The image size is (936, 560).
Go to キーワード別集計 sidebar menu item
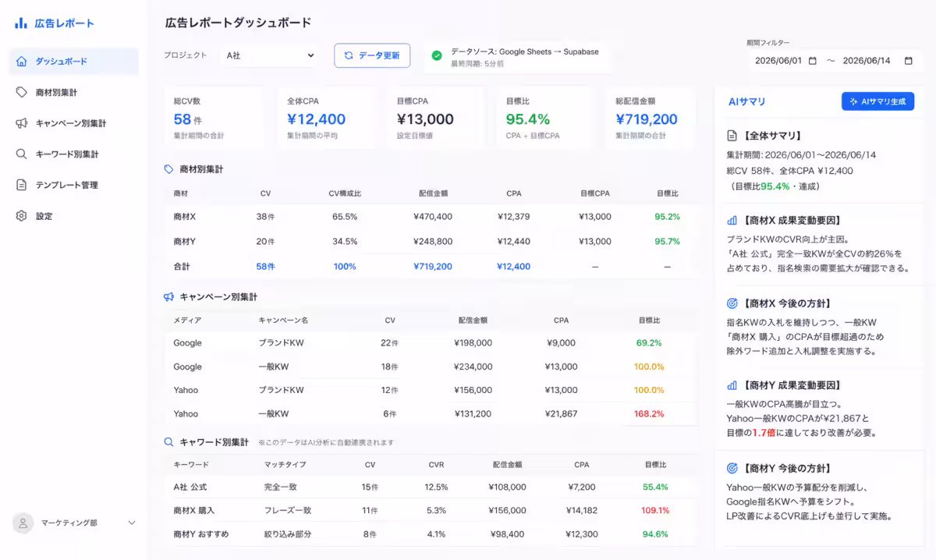(74, 154)
